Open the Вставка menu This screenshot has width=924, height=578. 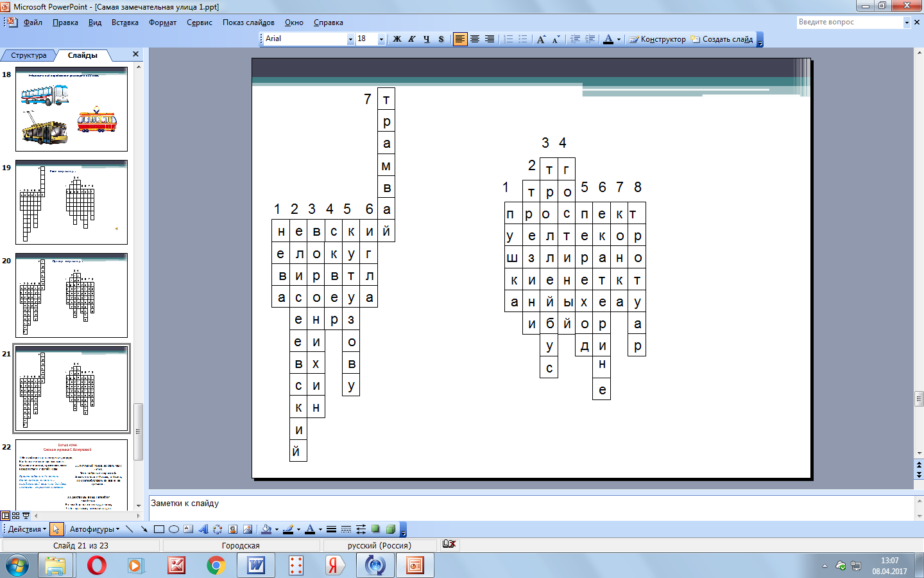(124, 22)
